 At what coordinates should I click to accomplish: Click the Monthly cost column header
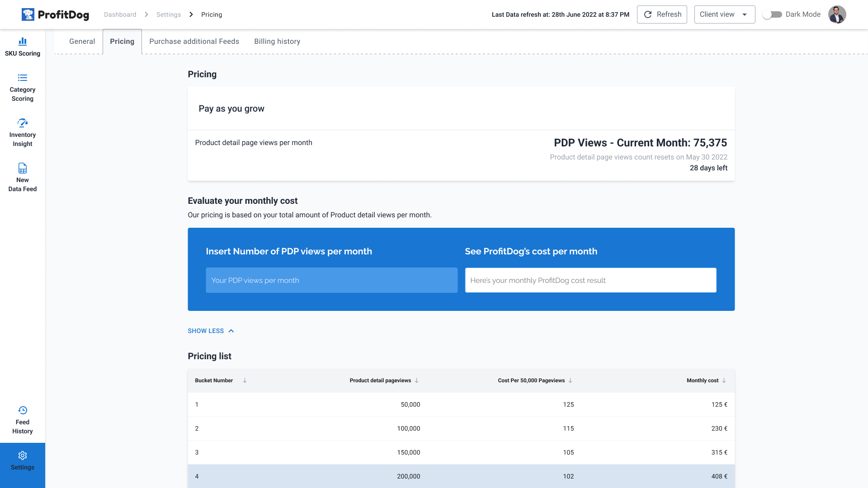702,380
